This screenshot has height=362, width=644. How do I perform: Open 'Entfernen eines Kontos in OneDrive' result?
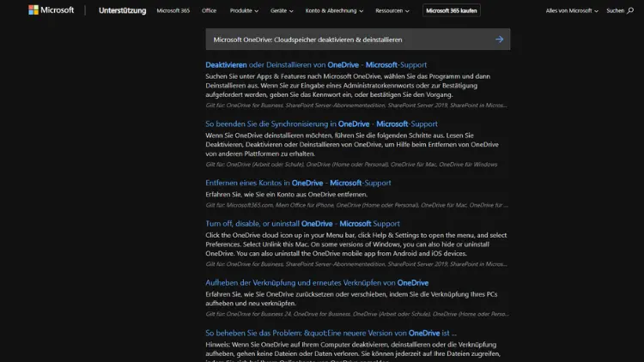point(298,183)
